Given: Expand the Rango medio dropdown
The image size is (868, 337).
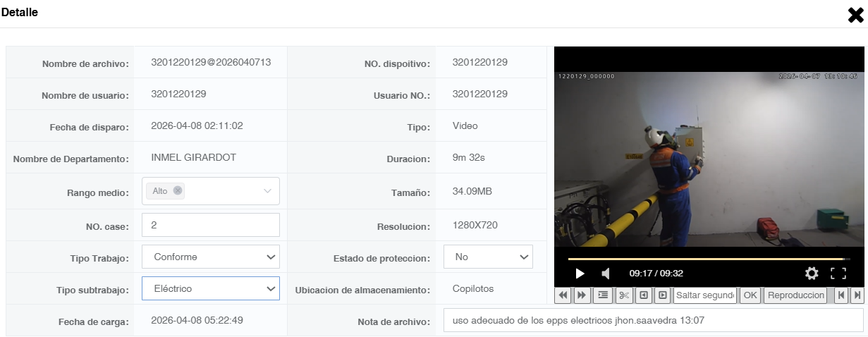Looking at the screenshot, I should [x=267, y=191].
